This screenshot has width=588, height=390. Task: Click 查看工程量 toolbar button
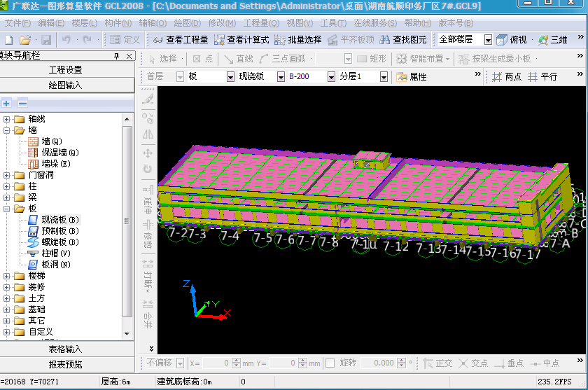point(181,40)
